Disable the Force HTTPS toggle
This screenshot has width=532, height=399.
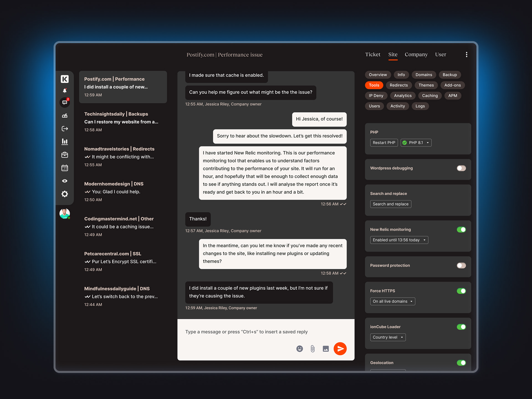[x=461, y=291]
